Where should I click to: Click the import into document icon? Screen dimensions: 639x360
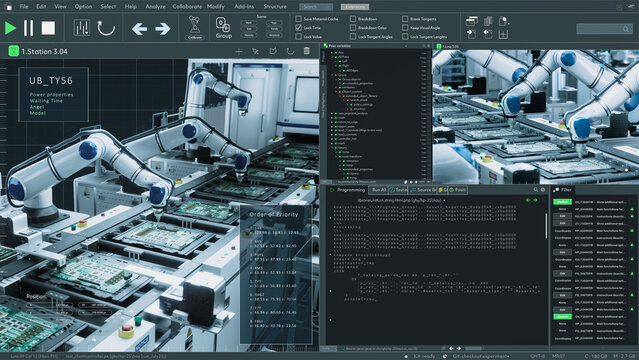pyautogui.click(x=472, y=35)
